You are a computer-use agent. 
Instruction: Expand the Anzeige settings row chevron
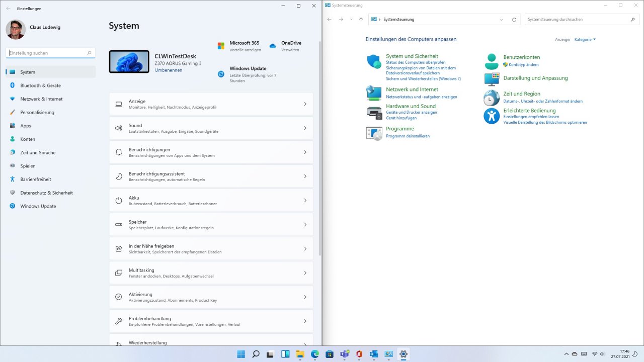305,104
